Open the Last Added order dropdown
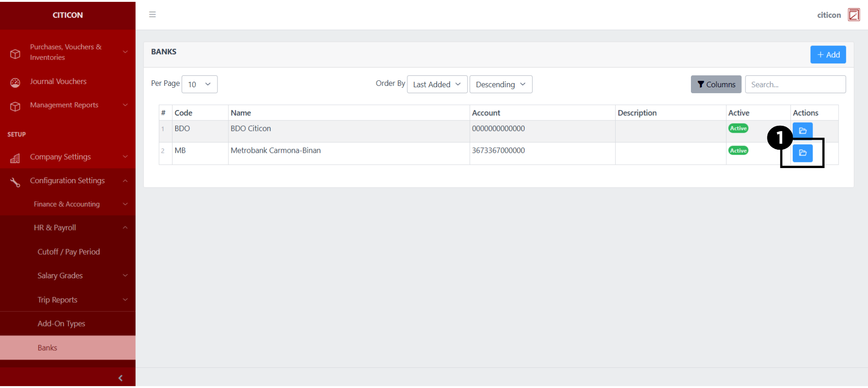Screen dimensions: 868x388 pos(437,84)
